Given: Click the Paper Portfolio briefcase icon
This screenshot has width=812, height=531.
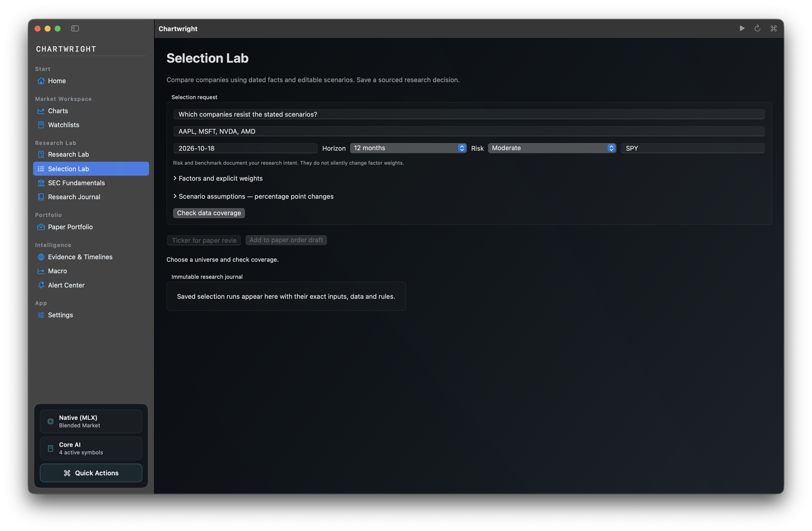Looking at the screenshot, I should tap(41, 227).
